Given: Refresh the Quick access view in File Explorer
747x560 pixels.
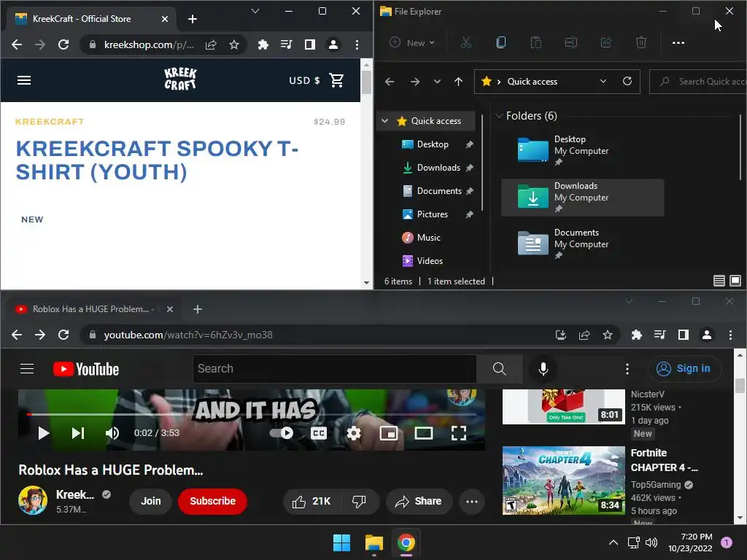Looking at the screenshot, I should [627, 82].
